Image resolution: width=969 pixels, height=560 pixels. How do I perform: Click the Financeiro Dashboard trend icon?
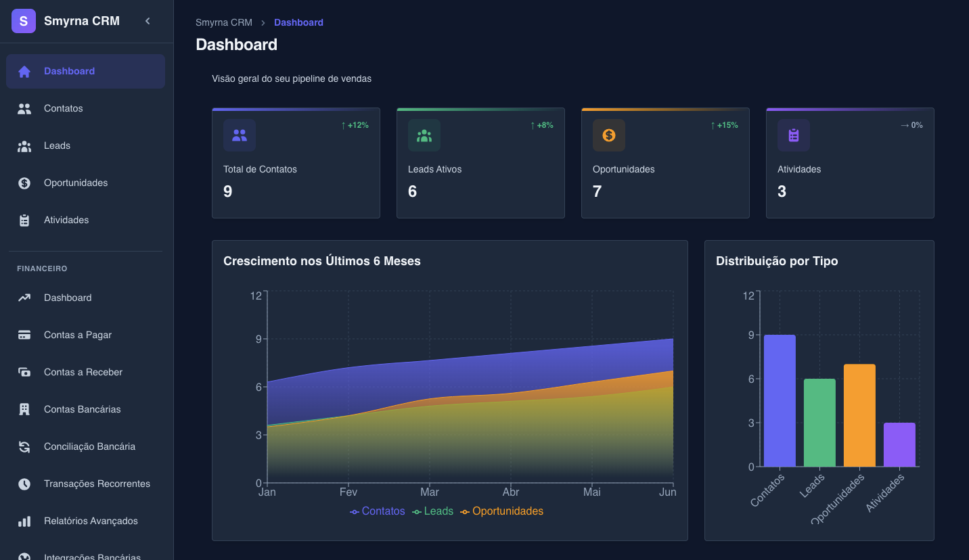24,298
